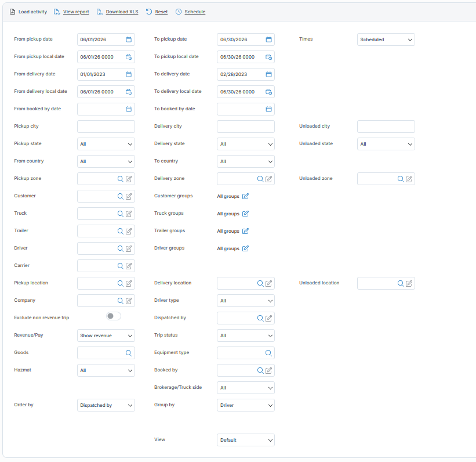Open calendar for From booked by date
Viewport: 476px width, 462px height.
[129, 109]
